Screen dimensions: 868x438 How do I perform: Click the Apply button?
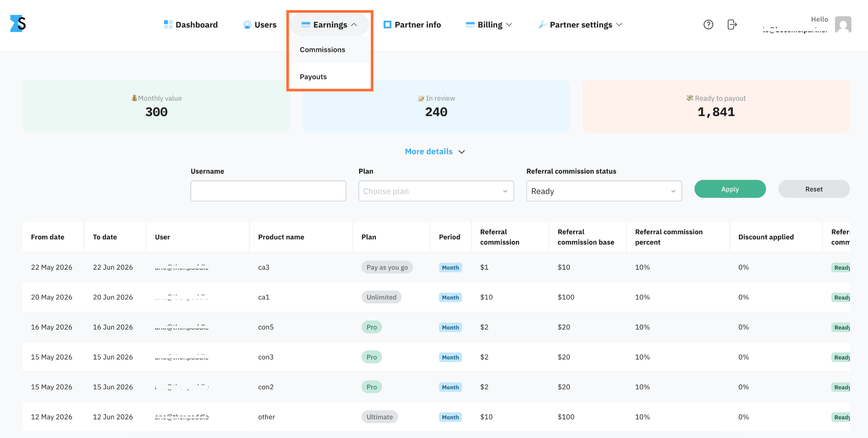click(730, 189)
